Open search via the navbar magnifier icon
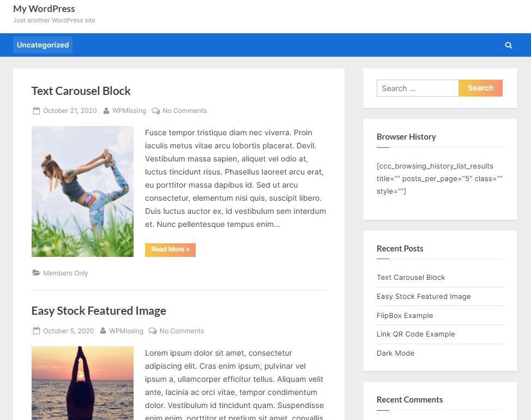Viewport: 531px width, 420px height. pos(508,45)
